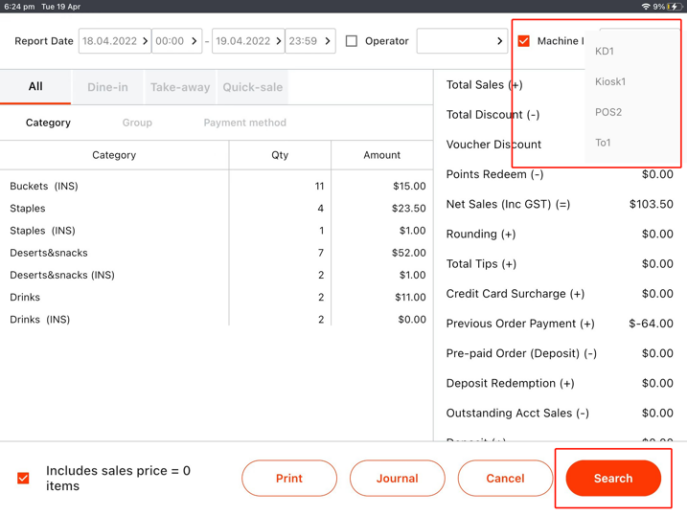Open the start date 18.04.2022 picker
Screen dimensions: 687x516
(115, 41)
